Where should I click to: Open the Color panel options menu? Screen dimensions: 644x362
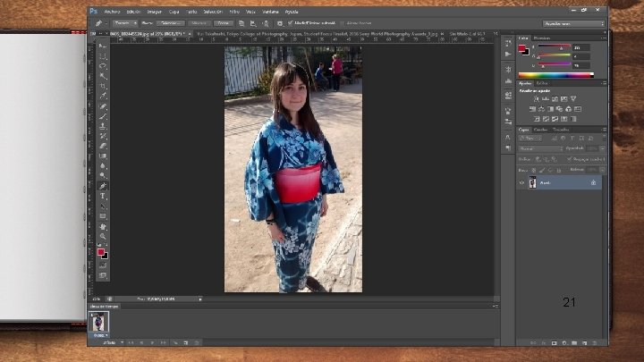(604, 38)
